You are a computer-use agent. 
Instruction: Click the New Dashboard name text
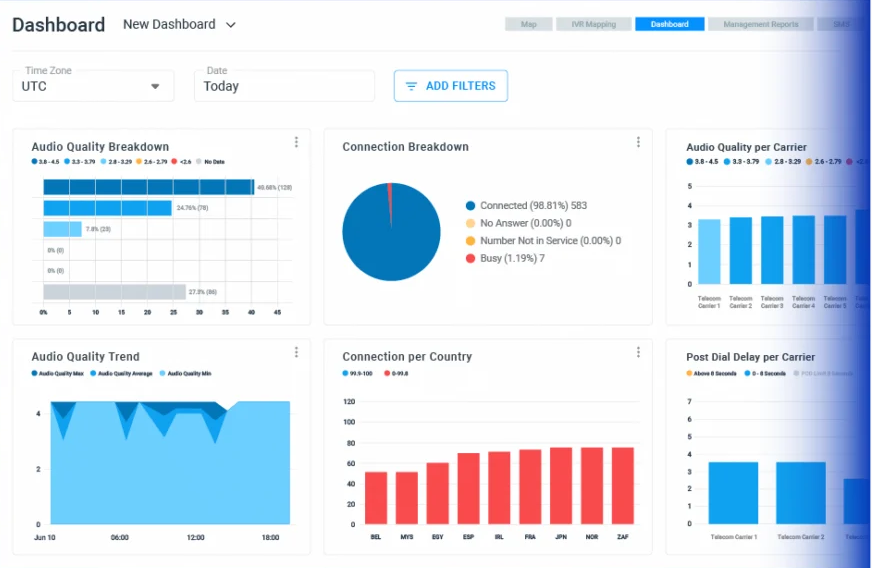pyautogui.click(x=169, y=24)
